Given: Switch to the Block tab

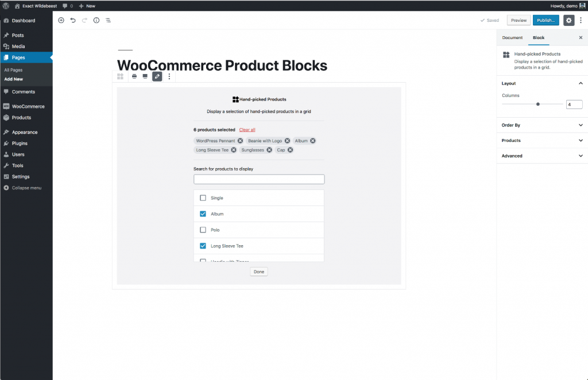Looking at the screenshot, I should point(539,37).
